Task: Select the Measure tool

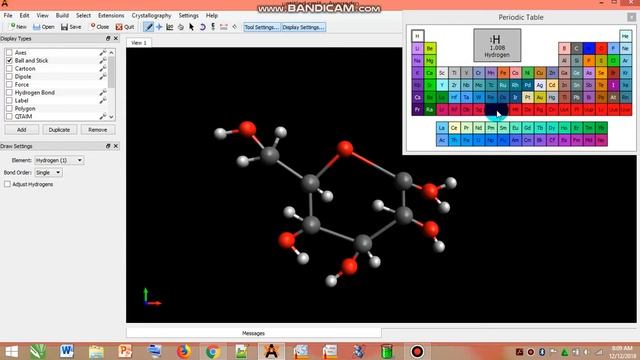Action: 224,27
